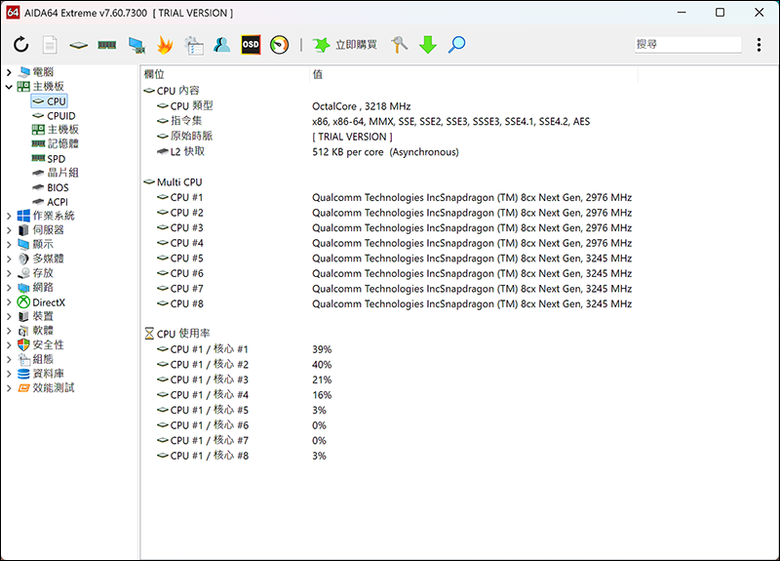Click the magnifier search icon
The height and width of the screenshot is (561, 780).
[x=456, y=45]
